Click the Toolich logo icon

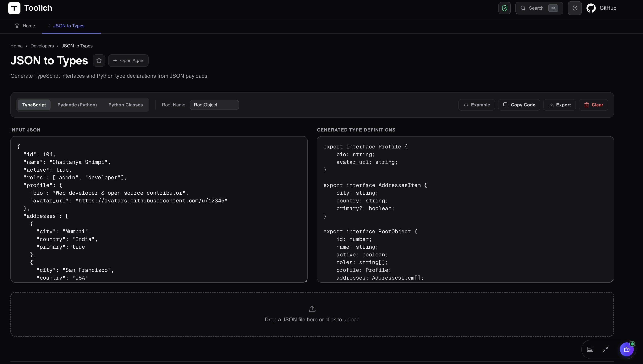point(14,8)
